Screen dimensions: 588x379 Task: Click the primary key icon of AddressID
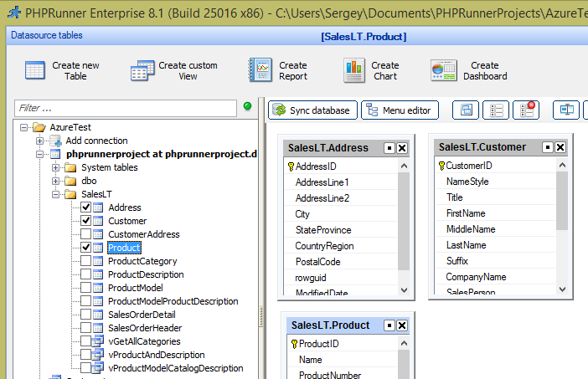click(x=291, y=166)
